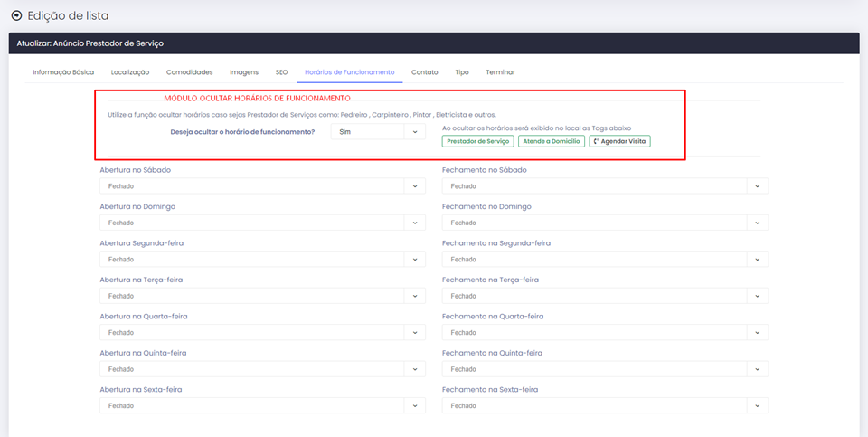Viewport: 868px width, 437px height.
Task: Expand the Abertura na Sexta-feira dropdown
Action: click(262, 406)
